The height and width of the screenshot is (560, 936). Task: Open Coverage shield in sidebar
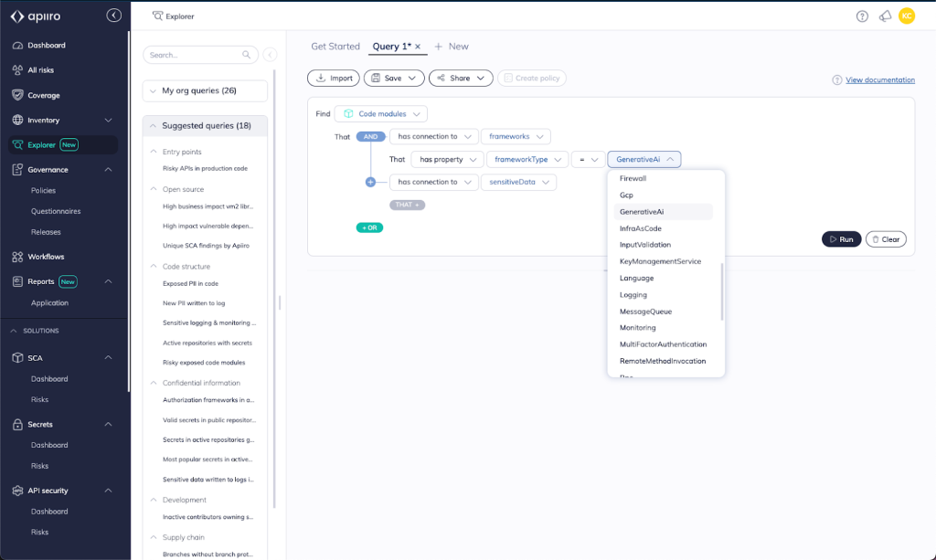(43, 95)
